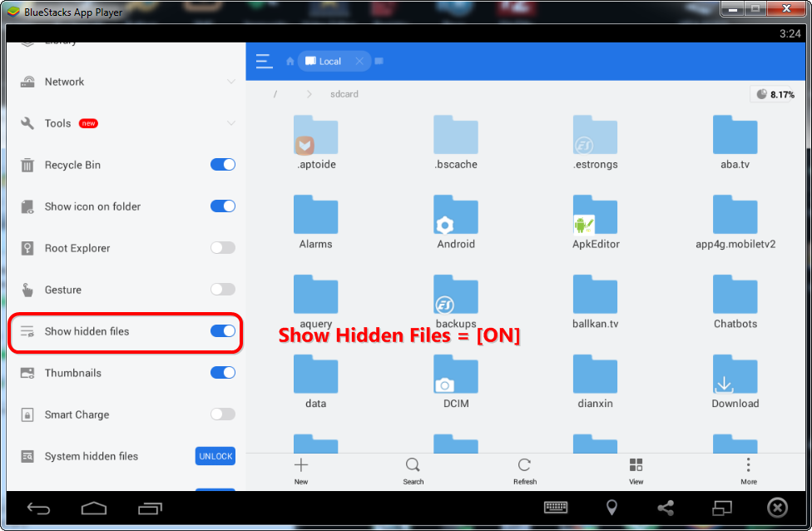
Task: Click sdcard in the breadcrumb path
Action: tap(344, 94)
